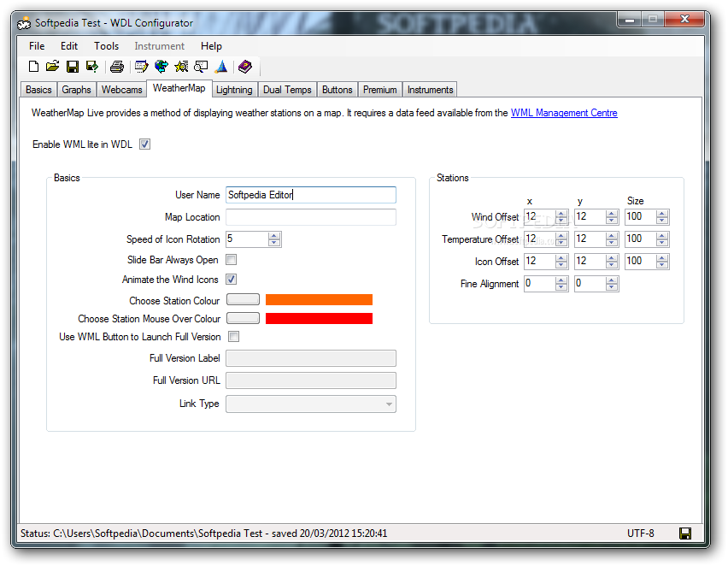Click the Choose Station Colour button
Screen dimensions: 728x566
pos(243,300)
